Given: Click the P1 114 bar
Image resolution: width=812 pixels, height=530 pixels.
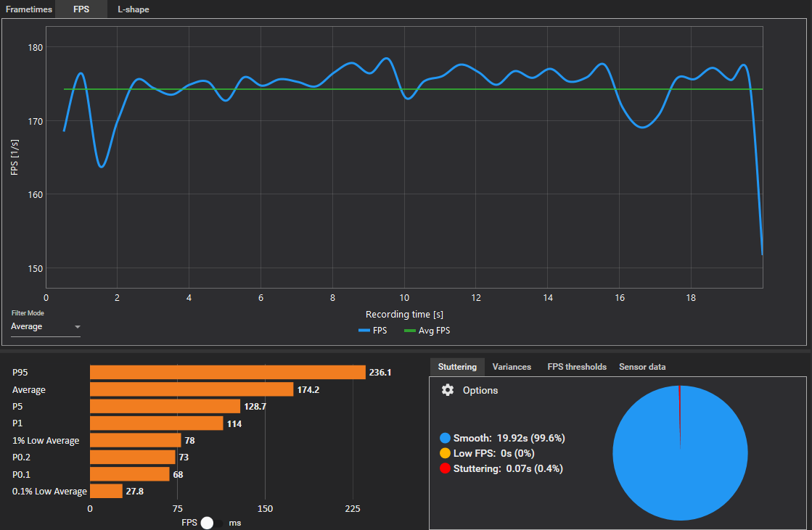Looking at the screenshot, I should pos(157,423).
